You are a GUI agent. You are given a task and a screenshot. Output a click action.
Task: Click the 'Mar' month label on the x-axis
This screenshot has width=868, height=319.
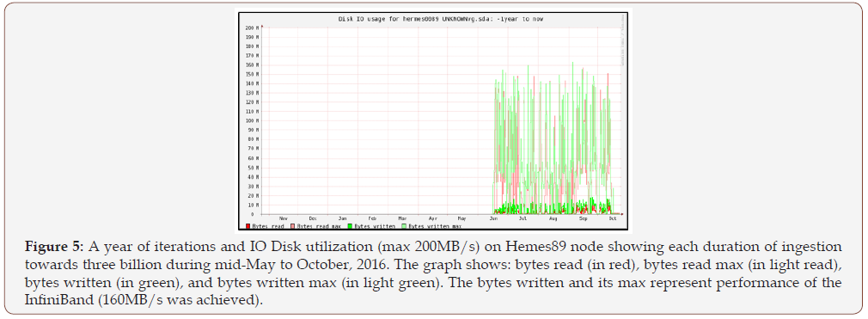pyautogui.click(x=402, y=218)
